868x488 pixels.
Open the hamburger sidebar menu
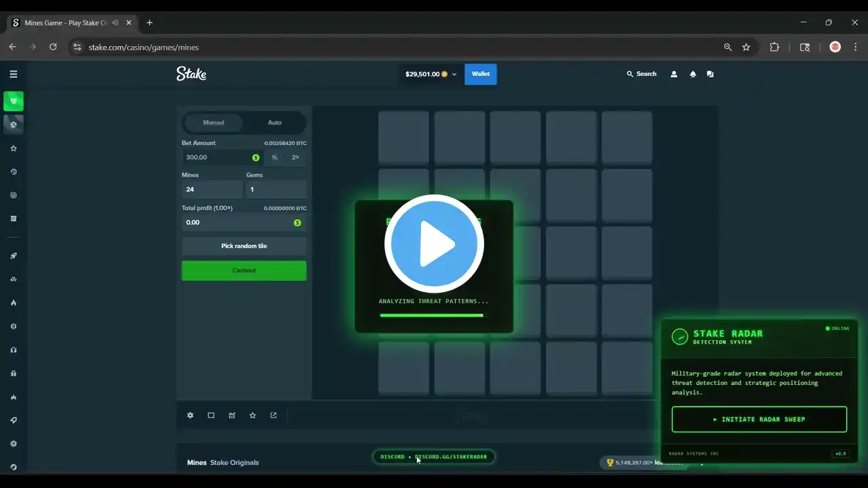[x=14, y=74]
